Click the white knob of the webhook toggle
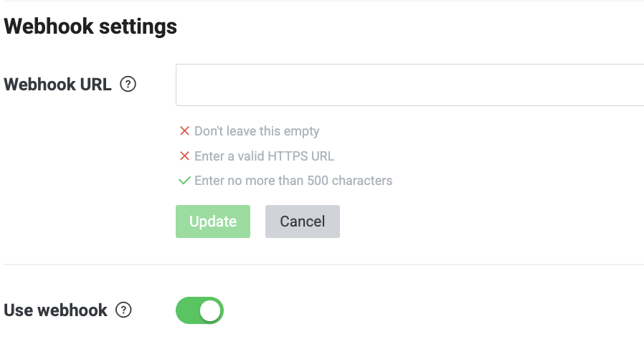Image resolution: width=644 pixels, height=357 pixels. tap(211, 310)
